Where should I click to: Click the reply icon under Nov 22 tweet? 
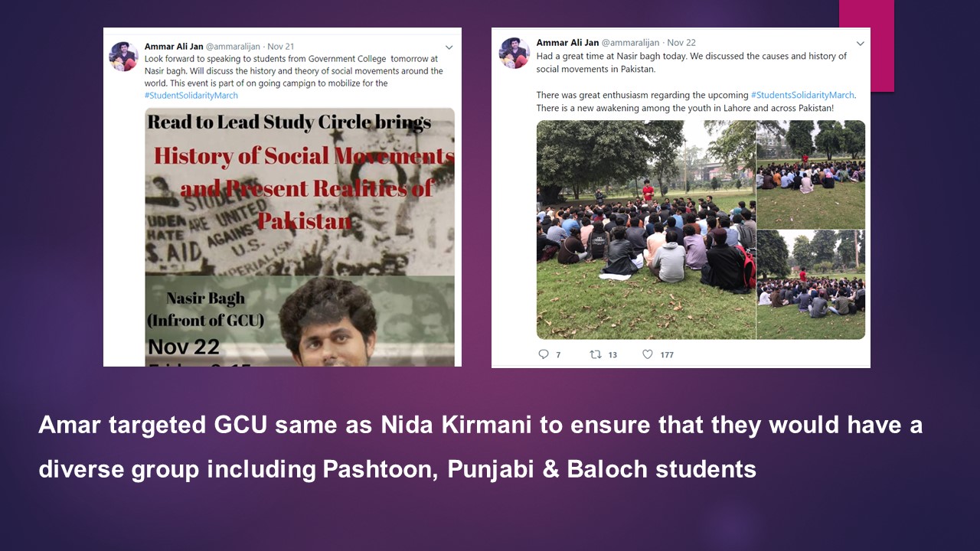tap(544, 354)
